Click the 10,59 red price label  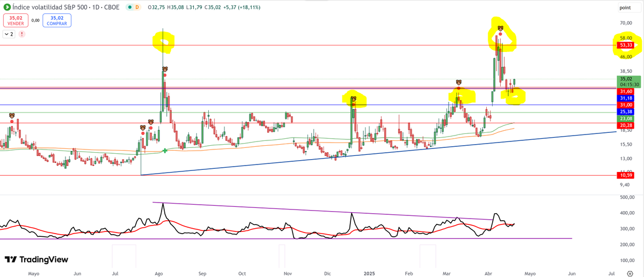coord(626,175)
